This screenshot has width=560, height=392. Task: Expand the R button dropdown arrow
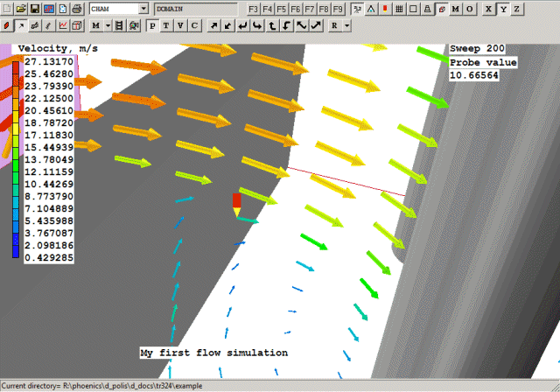[347, 25]
